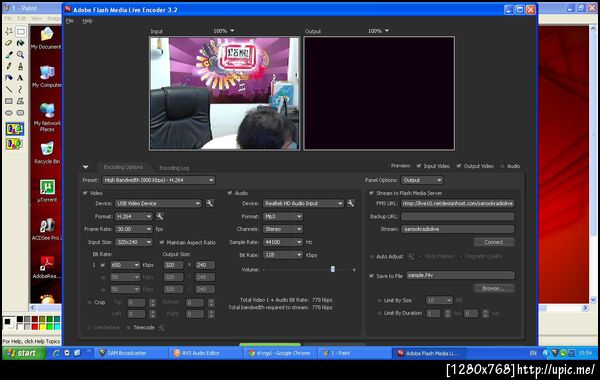This screenshot has width=600, height=380.
Task: Toggle Stream to Flash Media Server checkbox
Action: click(371, 193)
